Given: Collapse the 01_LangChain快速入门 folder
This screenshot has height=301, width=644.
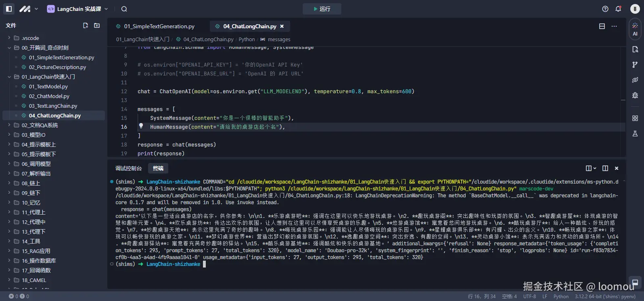Looking at the screenshot, I should coord(9,77).
